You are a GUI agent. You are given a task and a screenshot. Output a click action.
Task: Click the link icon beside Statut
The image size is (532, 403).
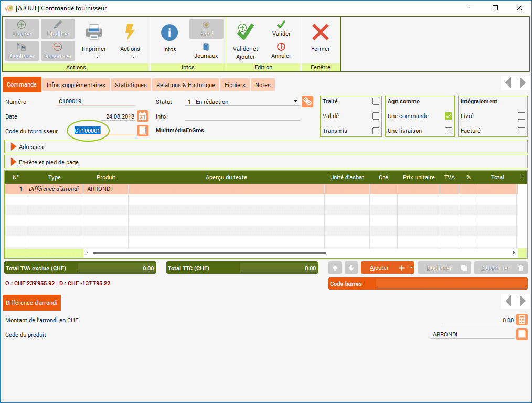coord(307,102)
